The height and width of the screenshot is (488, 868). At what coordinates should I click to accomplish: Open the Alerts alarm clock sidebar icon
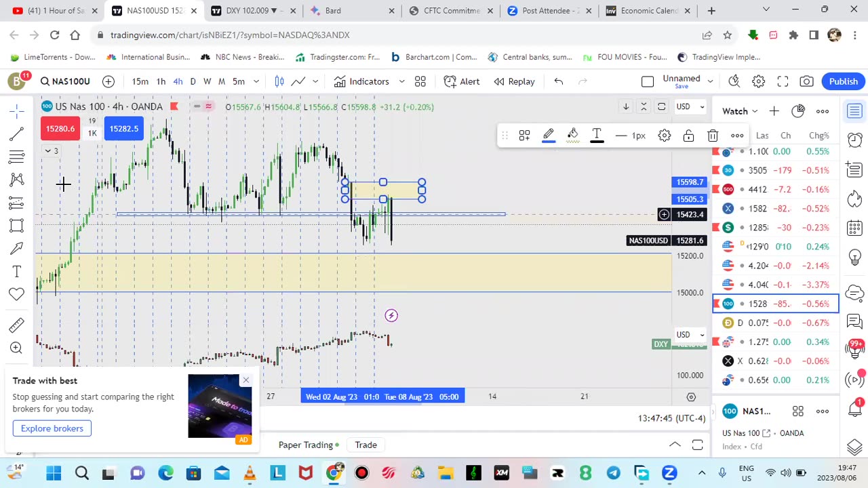point(854,140)
